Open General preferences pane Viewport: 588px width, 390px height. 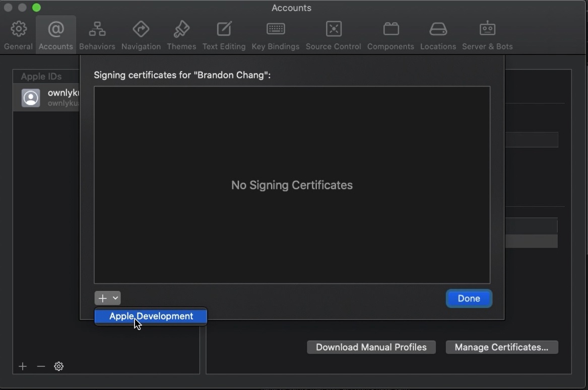coord(18,35)
